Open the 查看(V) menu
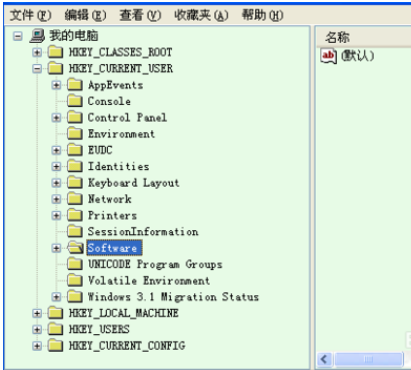The height and width of the screenshot is (370, 411). click(x=140, y=15)
